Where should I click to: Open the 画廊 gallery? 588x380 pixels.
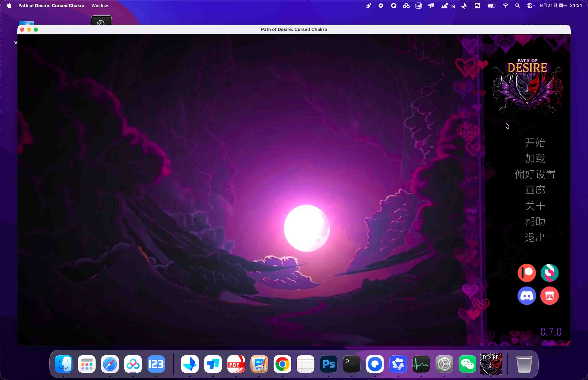(x=535, y=190)
